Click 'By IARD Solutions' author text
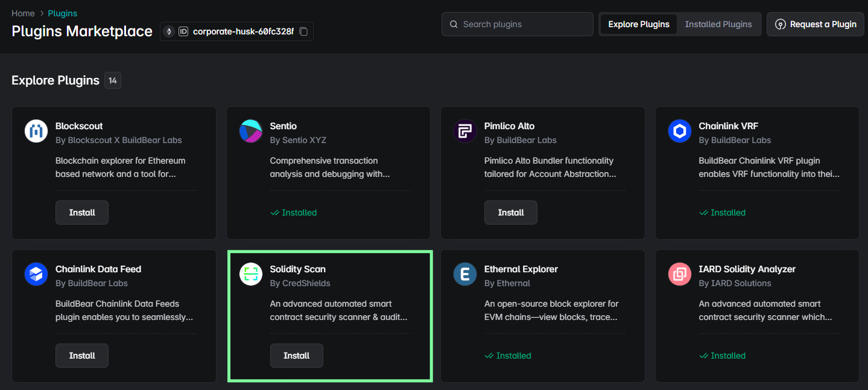Screen dimensions: 868x390 735,283
